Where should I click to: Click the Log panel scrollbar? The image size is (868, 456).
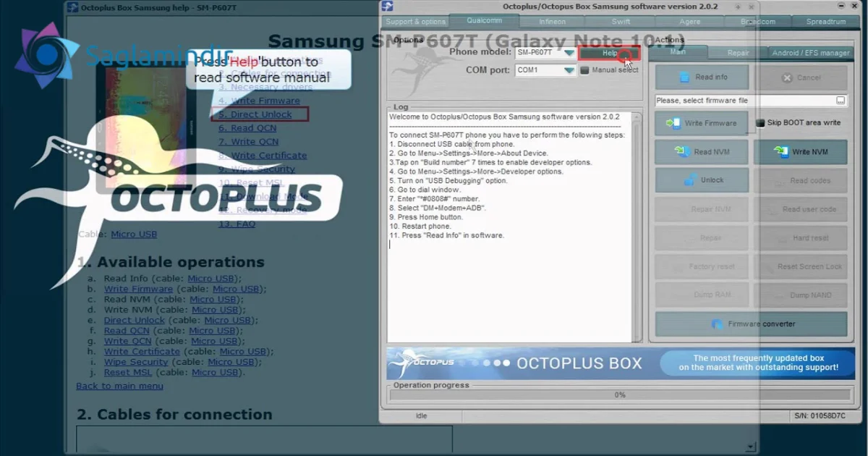pos(637,227)
